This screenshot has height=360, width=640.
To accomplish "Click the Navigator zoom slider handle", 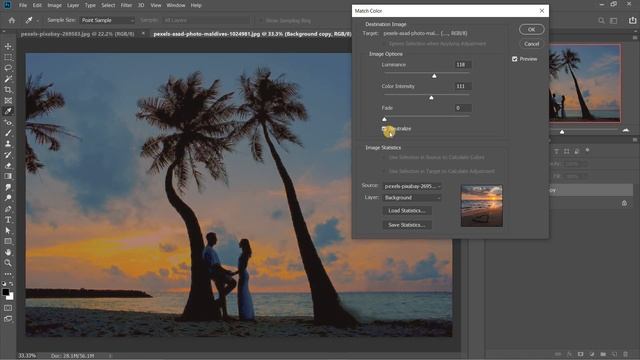I will point(562,131).
